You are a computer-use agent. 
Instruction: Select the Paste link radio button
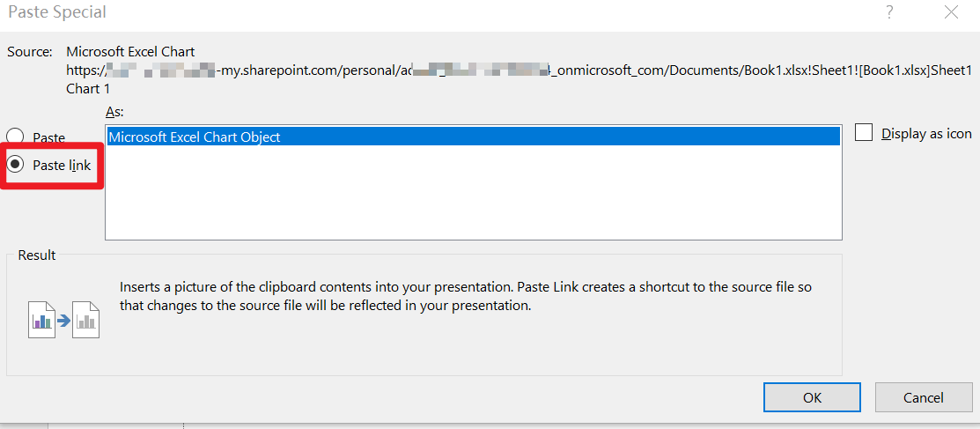tap(15, 165)
